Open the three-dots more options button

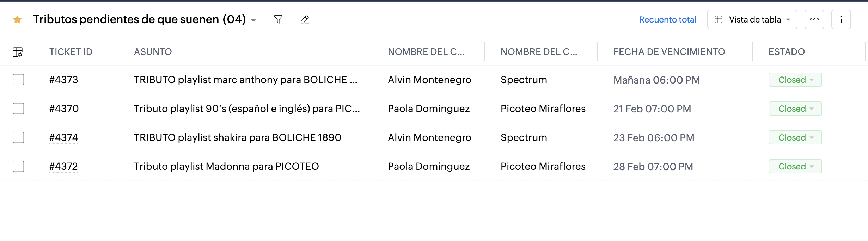tap(814, 19)
